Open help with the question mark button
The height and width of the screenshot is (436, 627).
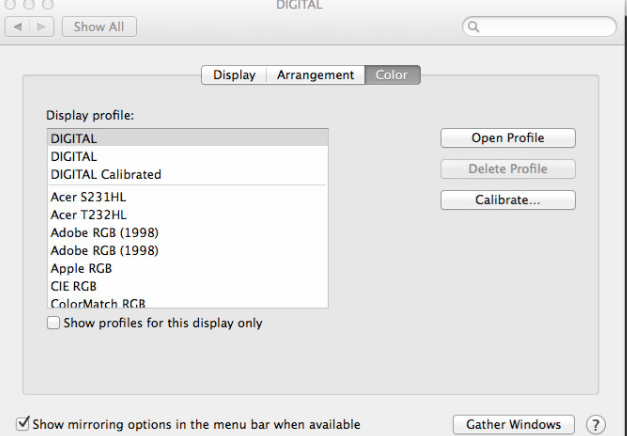pos(596,424)
